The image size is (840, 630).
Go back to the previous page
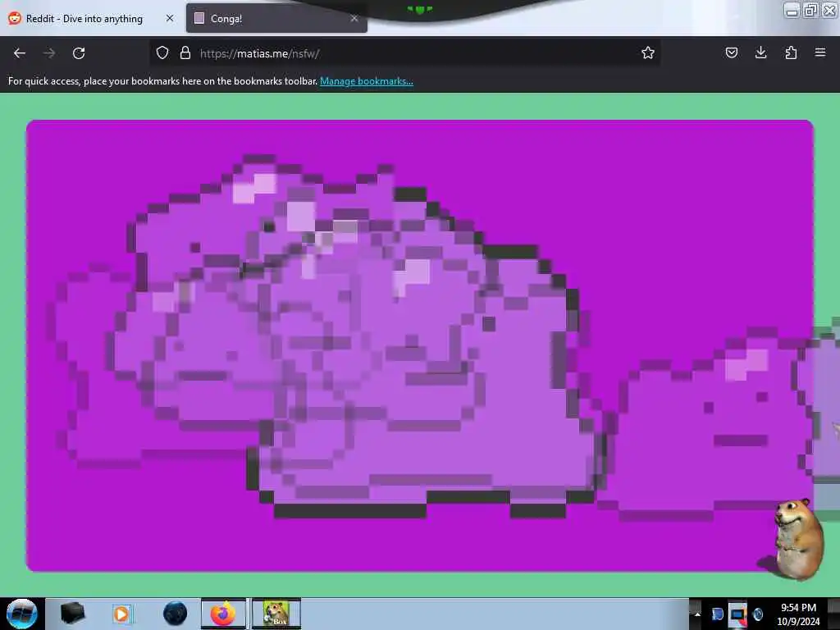tap(20, 53)
